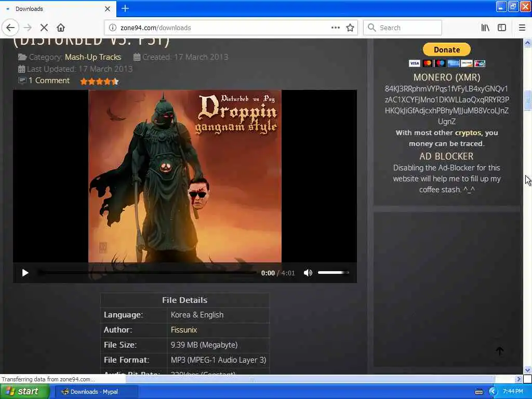This screenshot has width=532, height=399.
Task: Click the credit card logos under Donate
Action: [x=446, y=63]
